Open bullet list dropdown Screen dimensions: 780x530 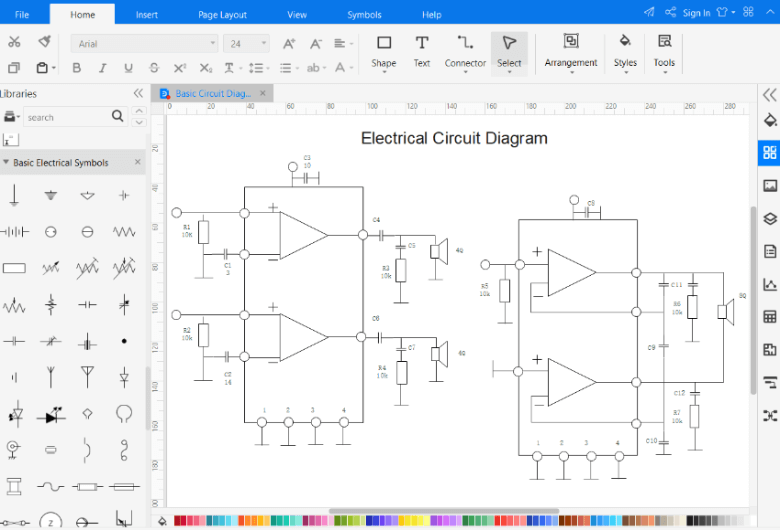pyautogui.click(x=289, y=68)
